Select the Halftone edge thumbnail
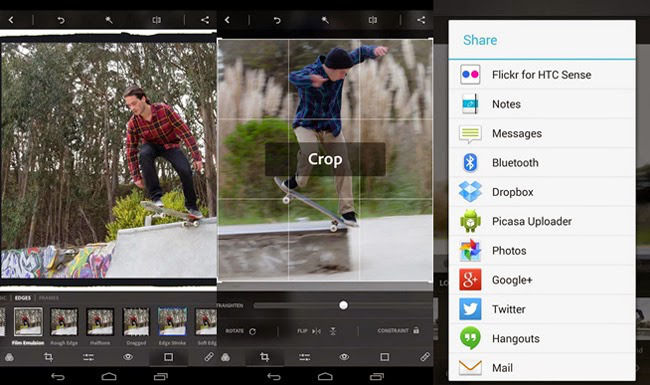 pyautogui.click(x=100, y=321)
